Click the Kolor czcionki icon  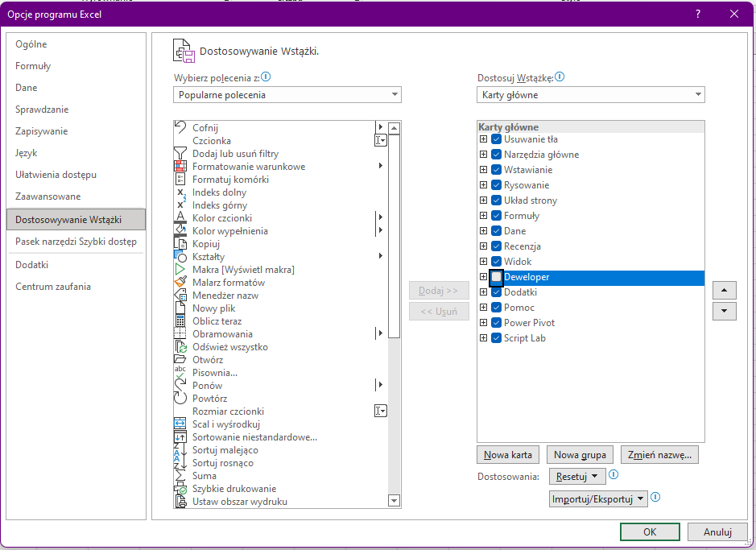pyautogui.click(x=180, y=218)
